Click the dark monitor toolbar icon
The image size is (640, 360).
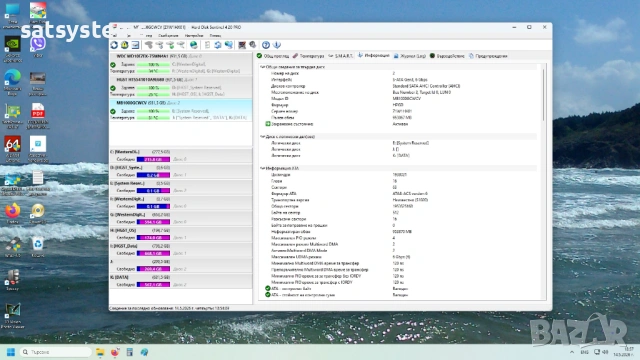click(242, 45)
